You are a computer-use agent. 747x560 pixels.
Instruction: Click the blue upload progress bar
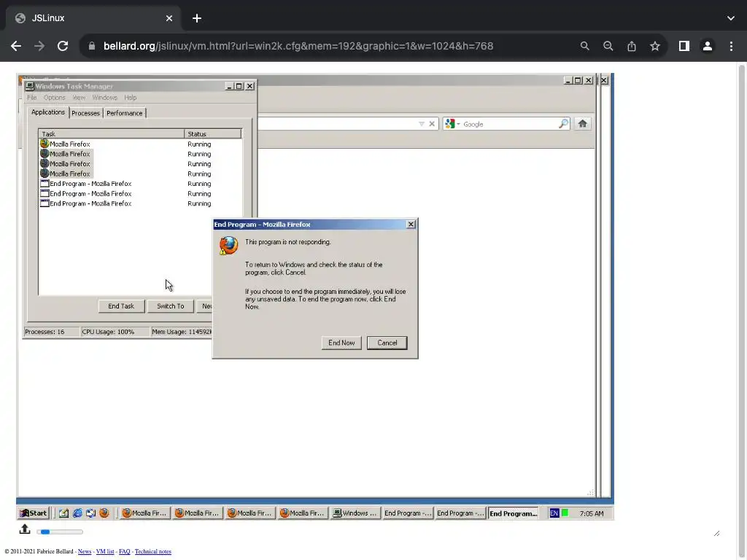[60, 532]
